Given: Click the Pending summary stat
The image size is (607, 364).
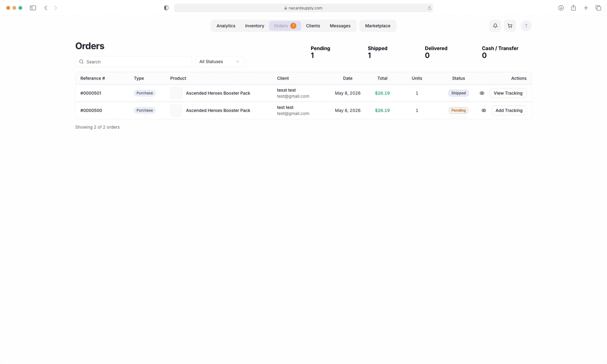Looking at the screenshot, I should coord(320,52).
